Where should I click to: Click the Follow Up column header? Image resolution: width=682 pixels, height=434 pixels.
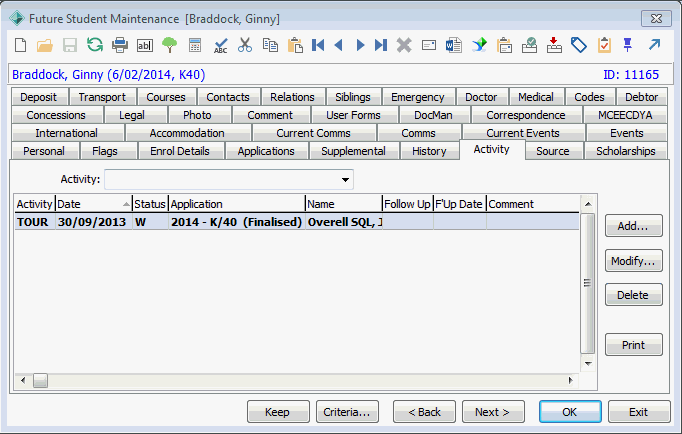408,204
